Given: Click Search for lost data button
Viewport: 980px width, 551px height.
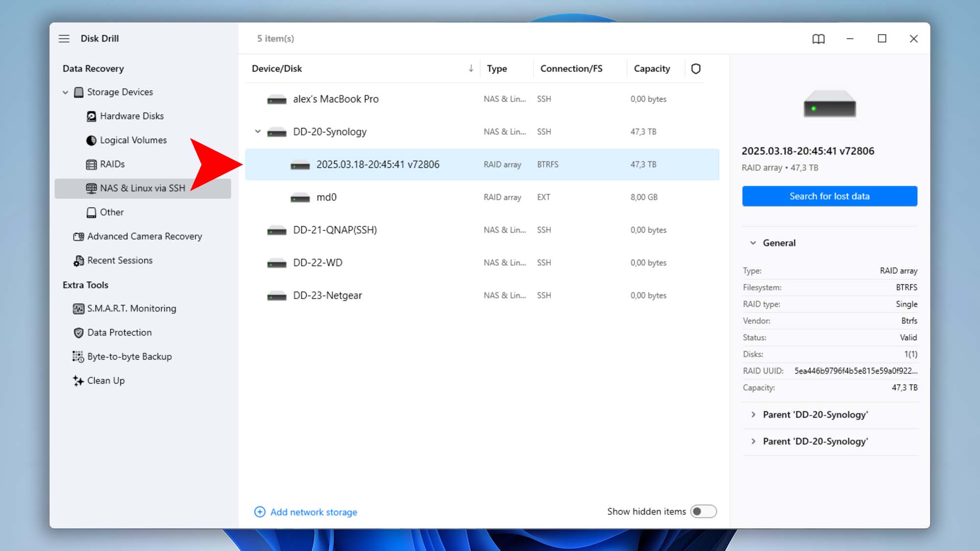Looking at the screenshot, I should coord(830,196).
